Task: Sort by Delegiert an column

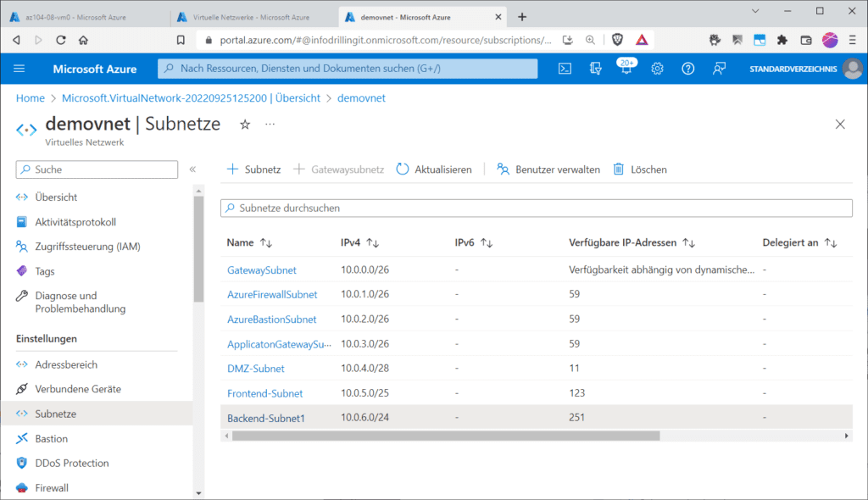Action: (799, 242)
